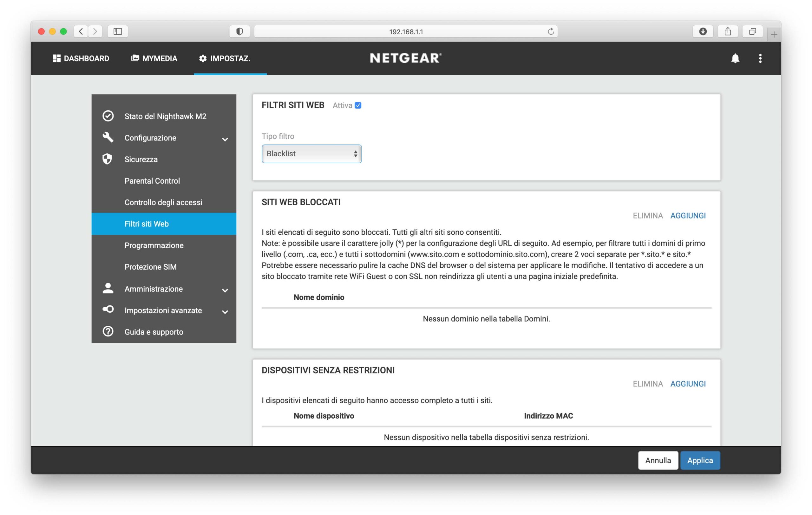Click the Safari share icon

(x=727, y=31)
